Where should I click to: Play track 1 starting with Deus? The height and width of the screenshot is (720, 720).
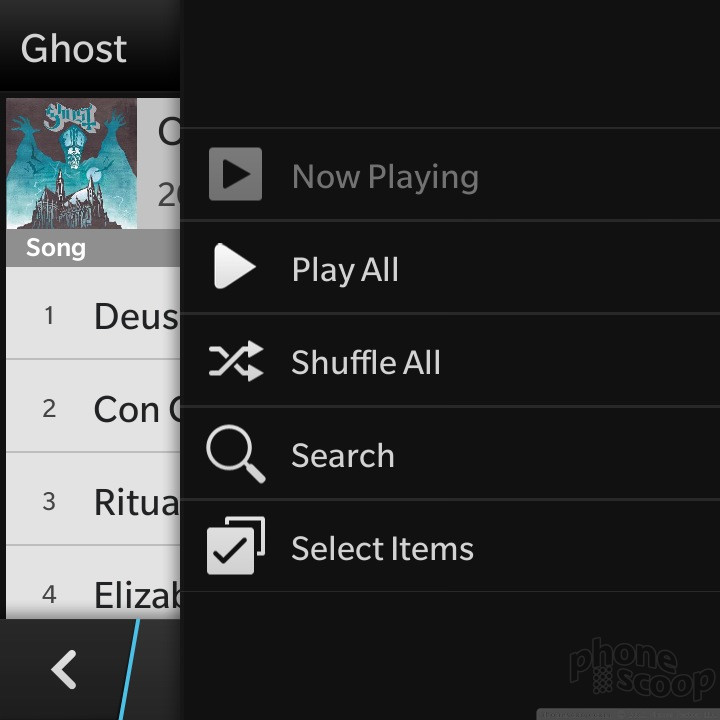click(x=93, y=313)
